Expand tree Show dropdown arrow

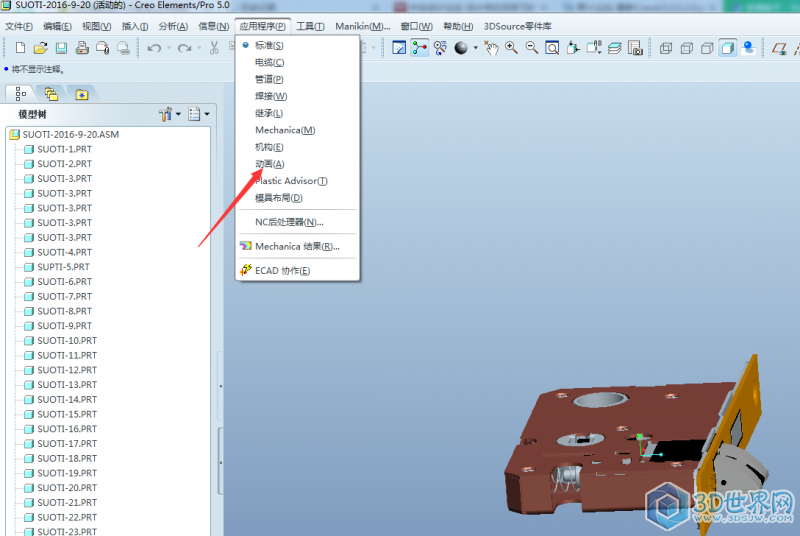coord(207,114)
